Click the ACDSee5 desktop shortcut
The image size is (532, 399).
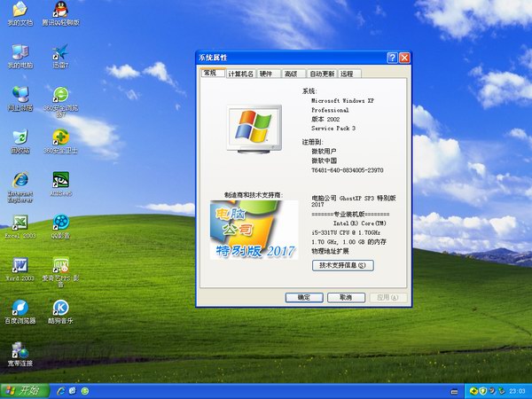click(60, 184)
